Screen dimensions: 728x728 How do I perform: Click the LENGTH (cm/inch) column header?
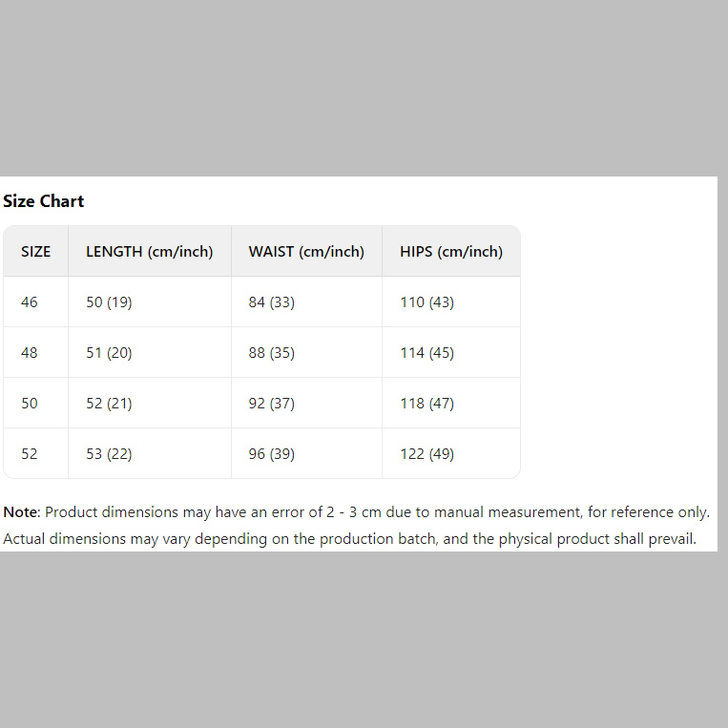point(150,252)
